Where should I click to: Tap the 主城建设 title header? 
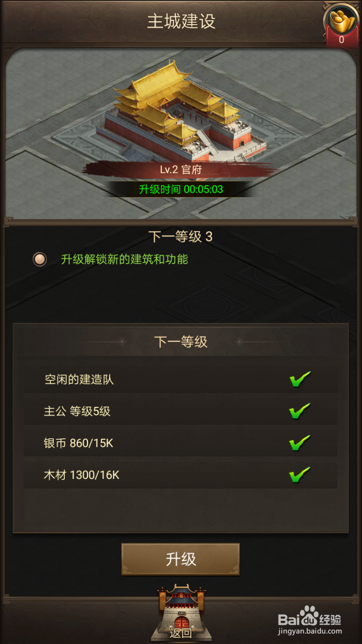[x=181, y=21]
